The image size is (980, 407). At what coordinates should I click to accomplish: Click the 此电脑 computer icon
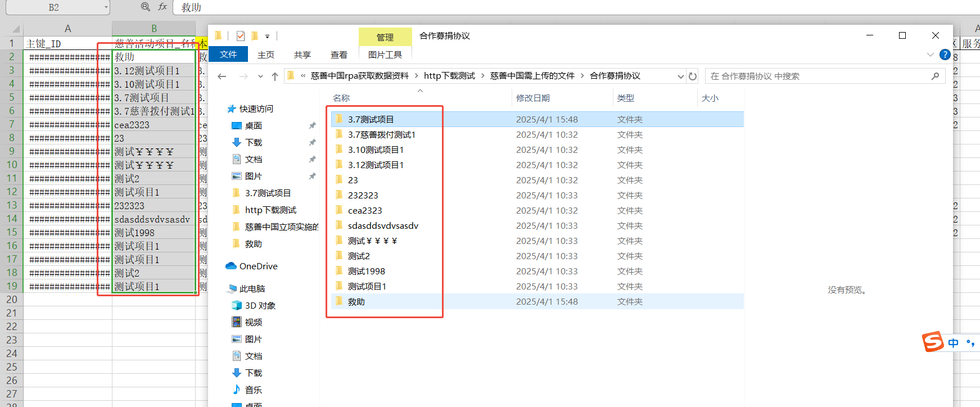click(232, 288)
